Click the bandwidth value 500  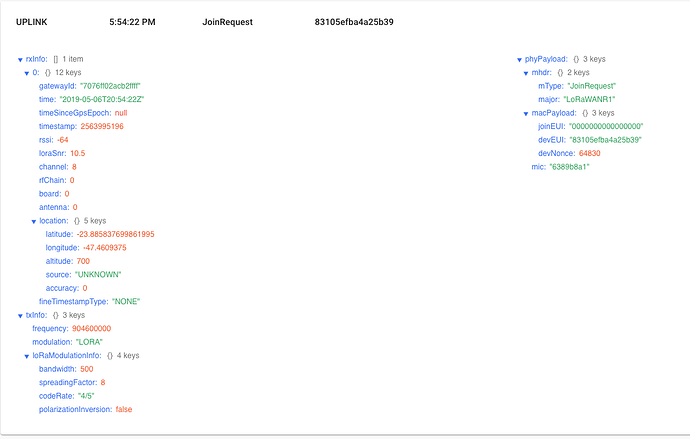(87, 369)
